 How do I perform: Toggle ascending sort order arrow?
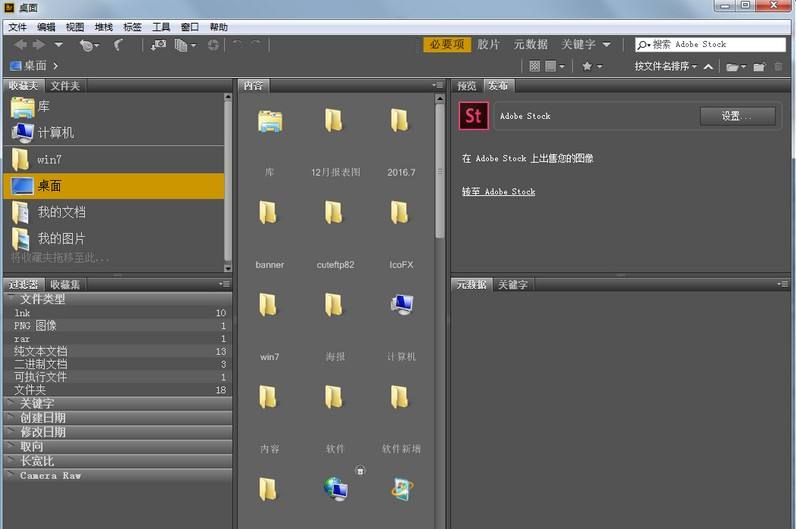click(x=708, y=67)
